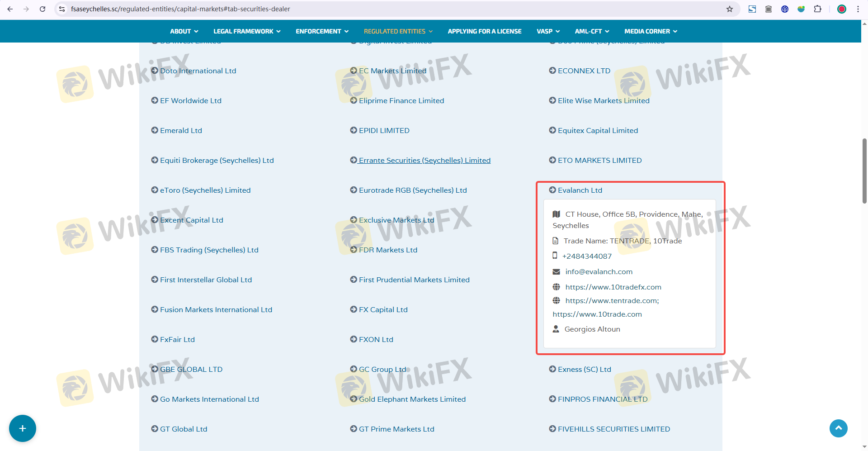The image size is (868, 451).
Task: Open the GC Group Ltd entry
Action: [x=382, y=369]
